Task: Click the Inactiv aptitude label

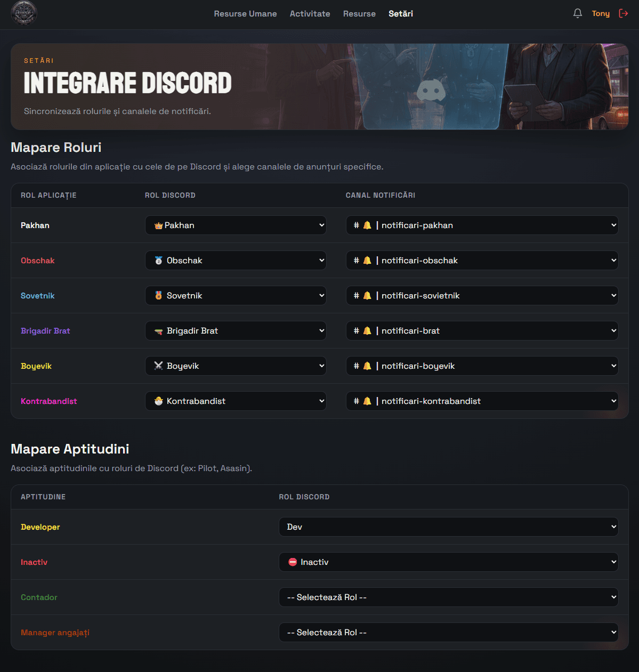Action: point(34,562)
